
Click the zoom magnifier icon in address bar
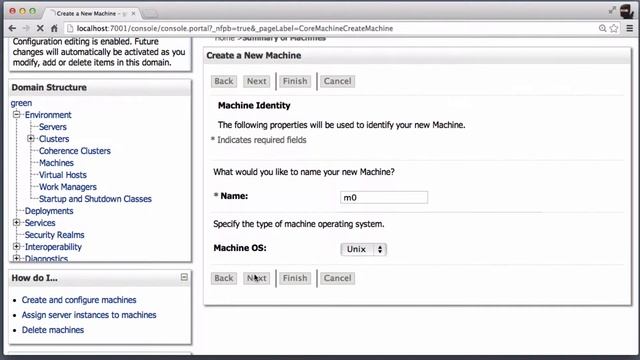pyautogui.click(x=602, y=28)
